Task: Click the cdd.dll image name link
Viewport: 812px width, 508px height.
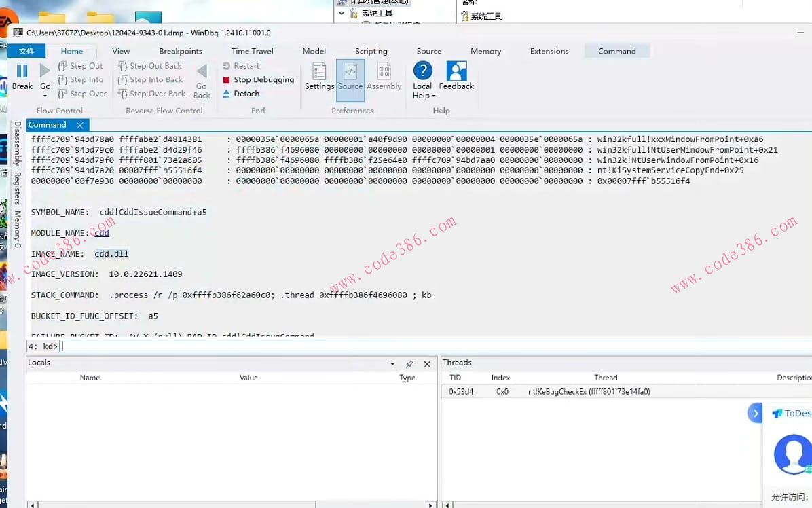Action: [x=111, y=254]
